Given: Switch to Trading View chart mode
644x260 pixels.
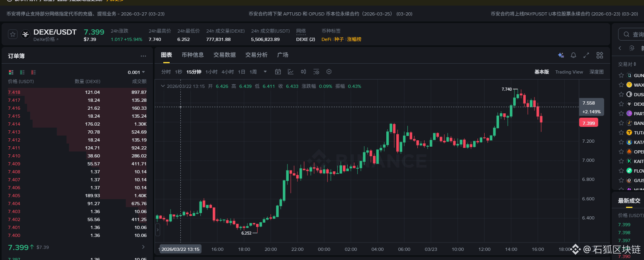Looking at the screenshot, I should tap(569, 72).
